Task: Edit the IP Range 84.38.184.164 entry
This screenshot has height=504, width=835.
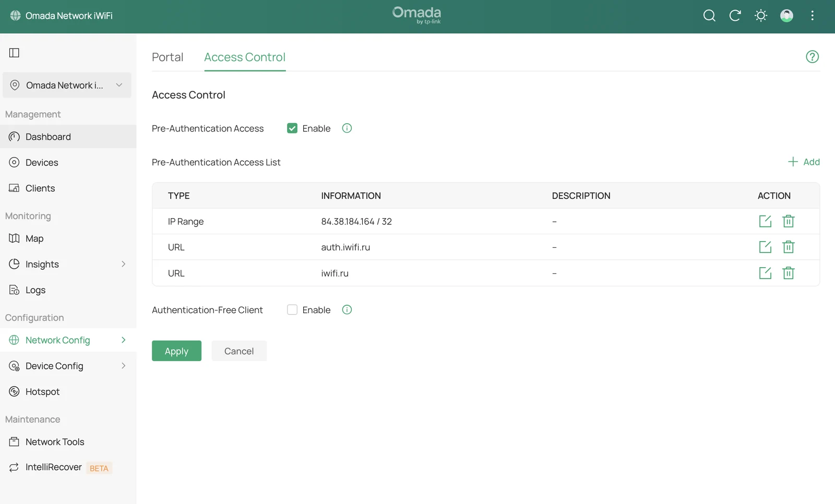Action: pyautogui.click(x=765, y=221)
